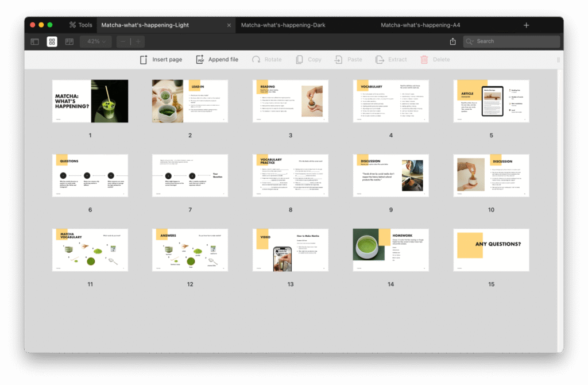Close the Matcha-what's-happening-Light tab
The width and height of the screenshot is (588, 385).
(x=229, y=25)
